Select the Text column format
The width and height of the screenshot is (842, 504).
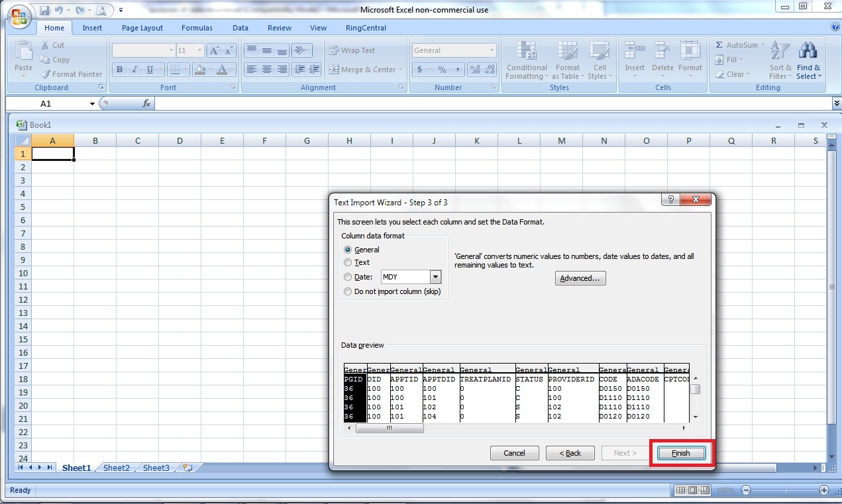point(356,262)
